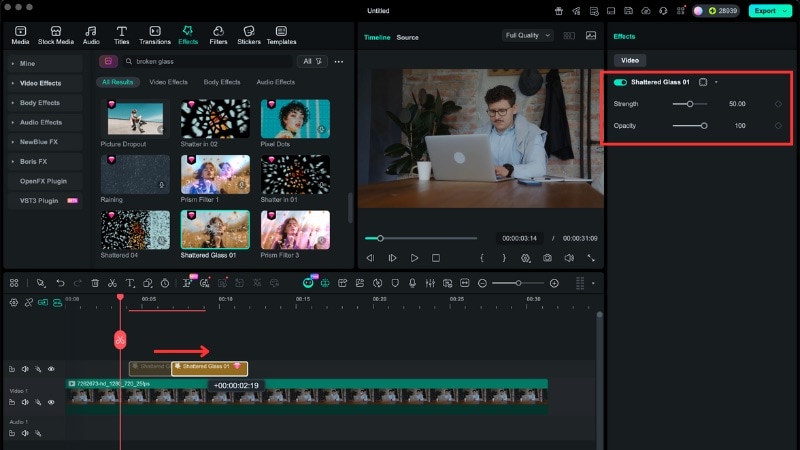Add keyframe for Strength
Screen dimensions: 800x450
[x=778, y=104]
